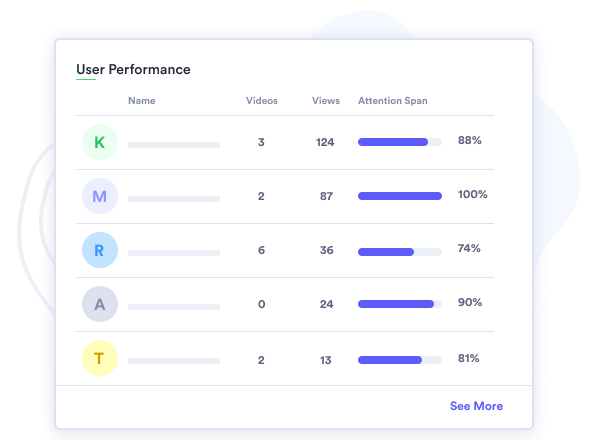Select the blue R user avatar
Viewport: 590px width, 440px height.
(100, 250)
